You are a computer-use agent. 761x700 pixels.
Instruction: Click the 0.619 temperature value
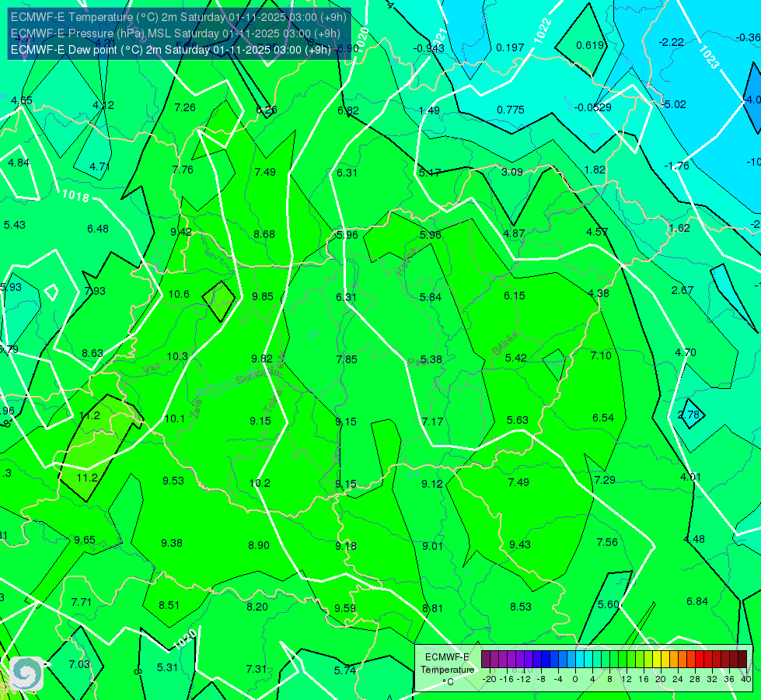[x=590, y=45]
